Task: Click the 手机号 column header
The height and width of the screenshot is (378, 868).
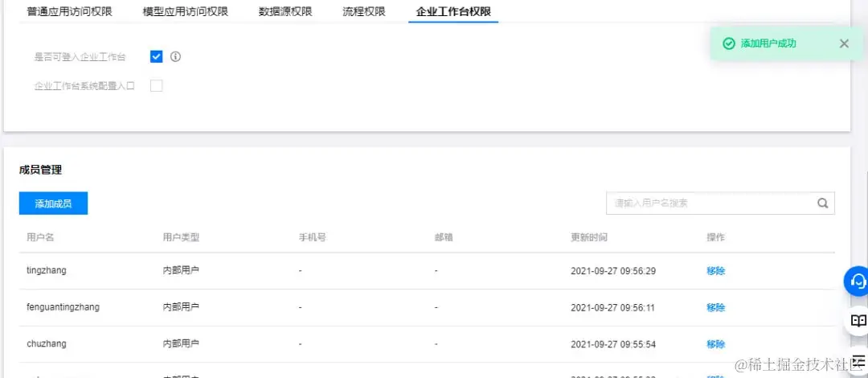Action: click(x=312, y=238)
